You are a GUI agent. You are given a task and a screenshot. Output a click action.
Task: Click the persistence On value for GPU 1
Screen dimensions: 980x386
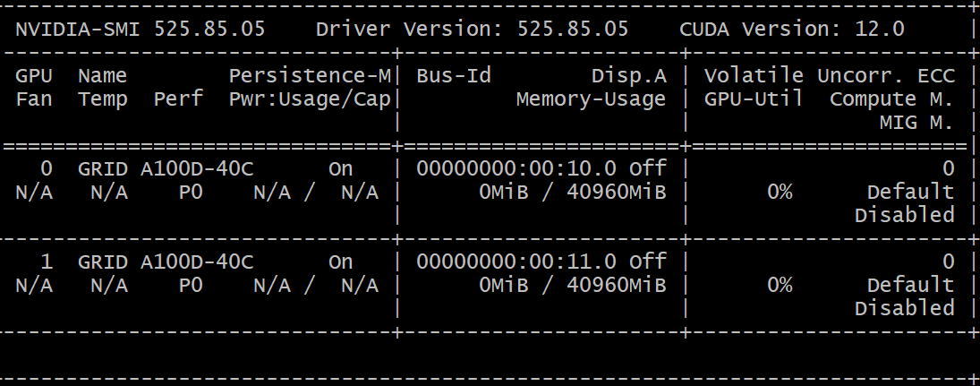[x=340, y=262]
